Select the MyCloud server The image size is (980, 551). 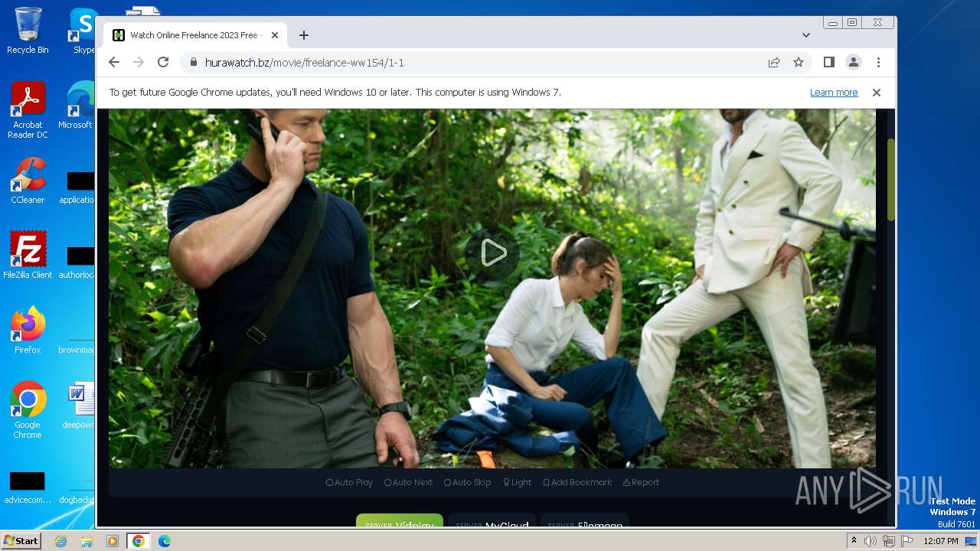coord(492,521)
